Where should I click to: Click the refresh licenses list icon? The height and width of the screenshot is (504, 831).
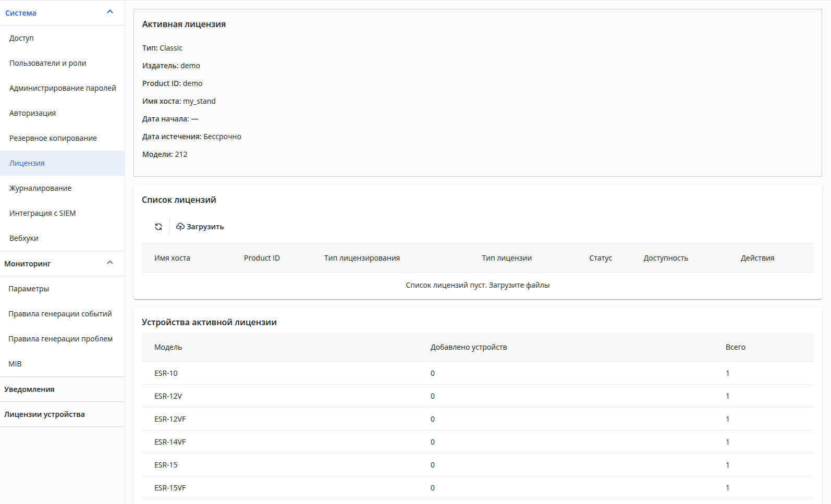click(x=158, y=227)
